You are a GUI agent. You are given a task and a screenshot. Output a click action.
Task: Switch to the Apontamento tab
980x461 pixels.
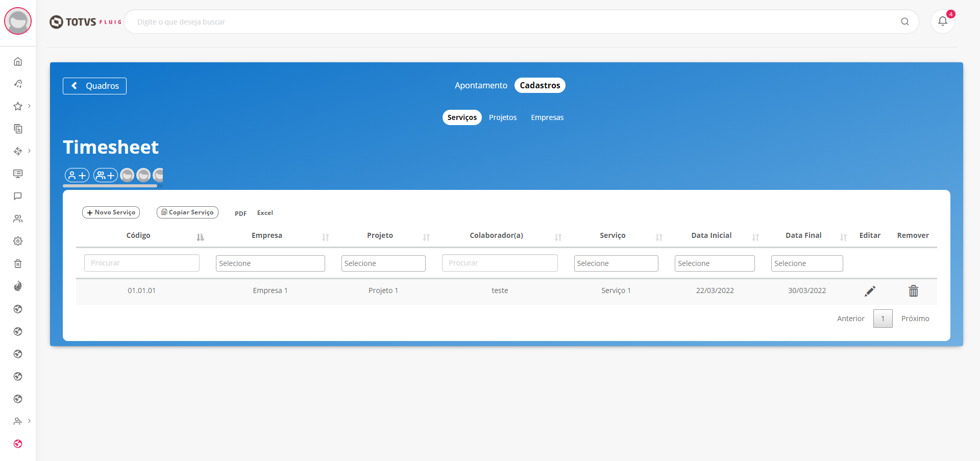coord(481,85)
